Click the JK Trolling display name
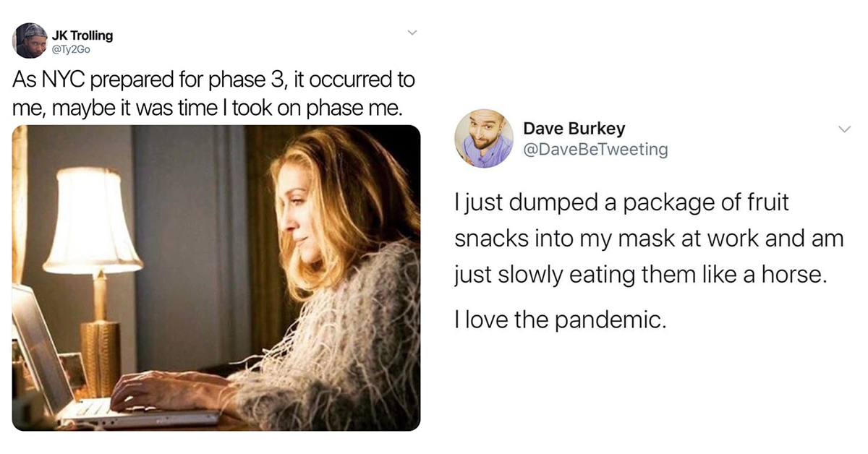The width and height of the screenshot is (868, 454). pyautogui.click(x=82, y=35)
